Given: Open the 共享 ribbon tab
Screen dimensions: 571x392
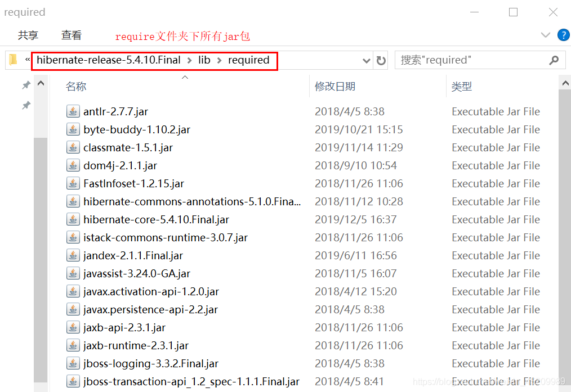Looking at the screenshot, I should coord(28,35).
